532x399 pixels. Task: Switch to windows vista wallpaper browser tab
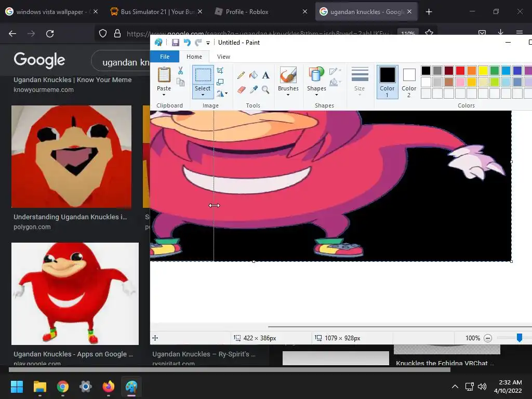51,11
